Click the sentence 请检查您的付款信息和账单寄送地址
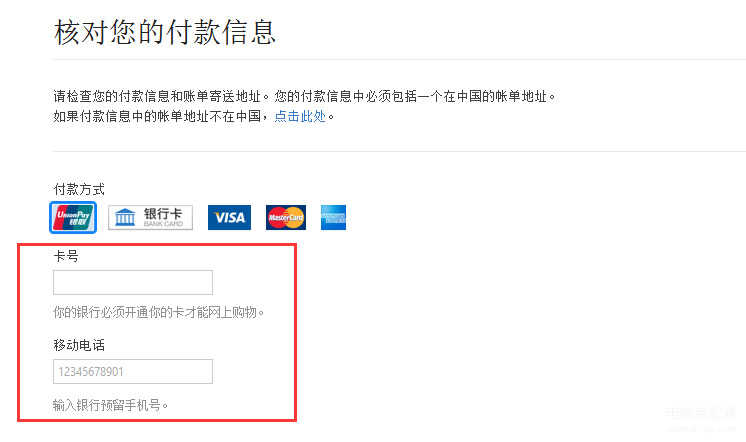This screenshot has height=442, width=746. (x=161, y=97)
